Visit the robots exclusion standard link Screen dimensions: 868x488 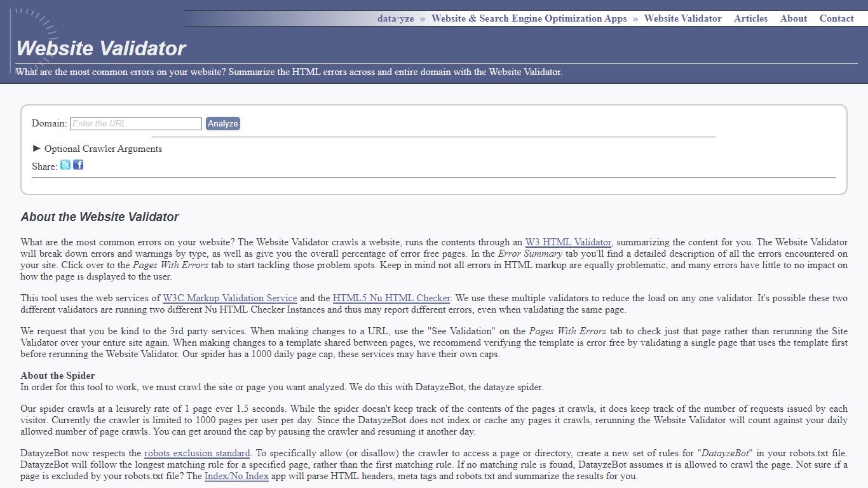197,454
